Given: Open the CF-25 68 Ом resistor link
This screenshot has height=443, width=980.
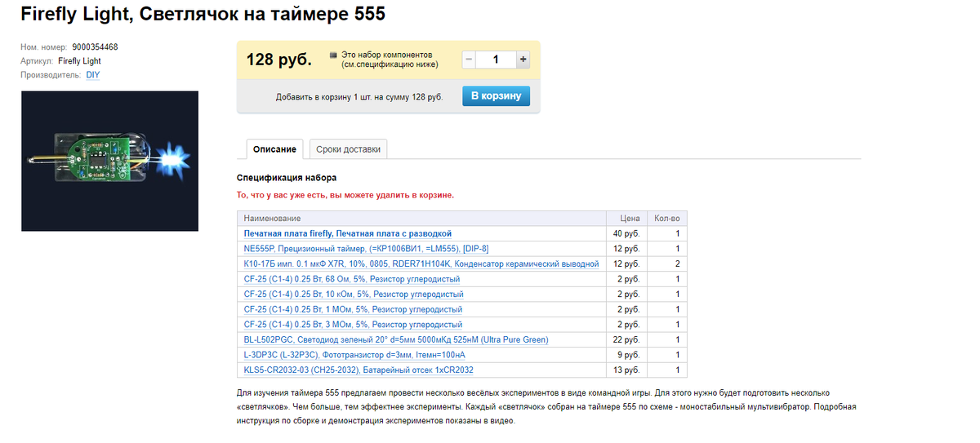Looking at the screenshot, I should (354, 279).
